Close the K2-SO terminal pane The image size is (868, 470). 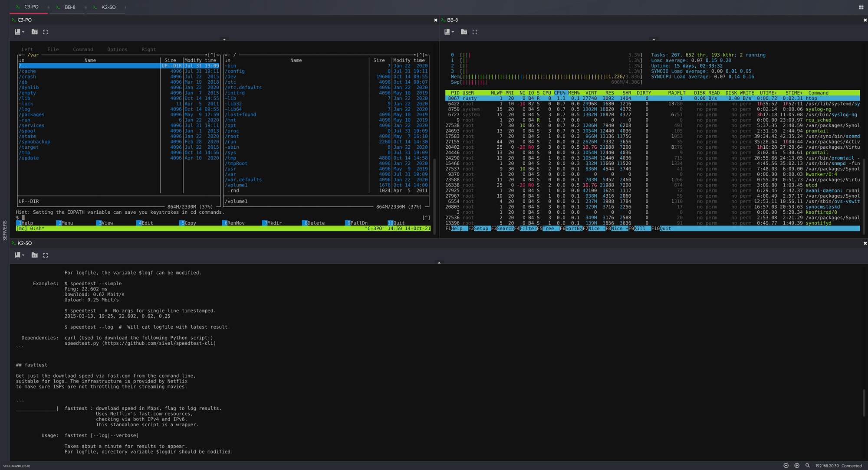tap(865, 243)
